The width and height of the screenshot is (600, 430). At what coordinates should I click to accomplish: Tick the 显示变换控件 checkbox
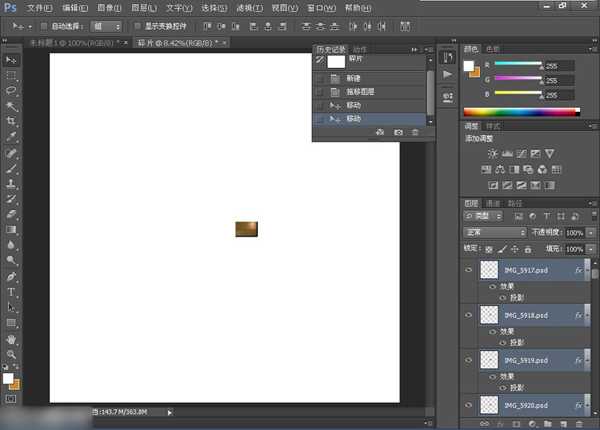pyautogui.click(x=137, y=26)
